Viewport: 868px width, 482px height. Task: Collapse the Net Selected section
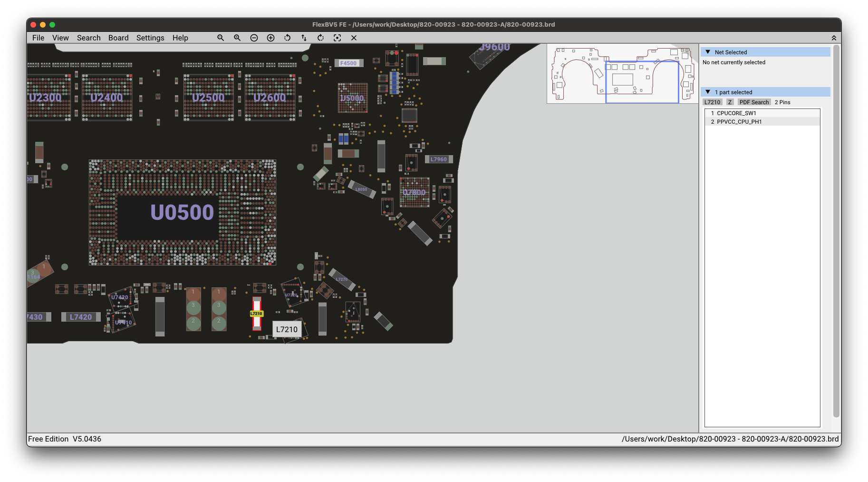pos(708,52)
